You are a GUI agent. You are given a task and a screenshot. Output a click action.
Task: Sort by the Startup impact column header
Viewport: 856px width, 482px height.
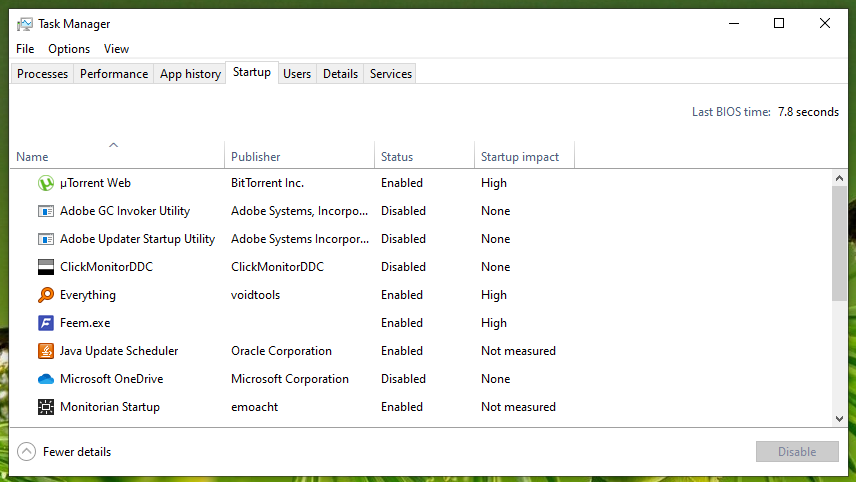tap(524, 154)
